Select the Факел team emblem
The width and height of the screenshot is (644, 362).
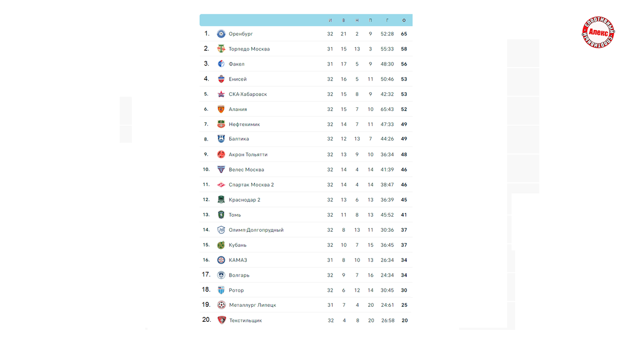[221, 64]
